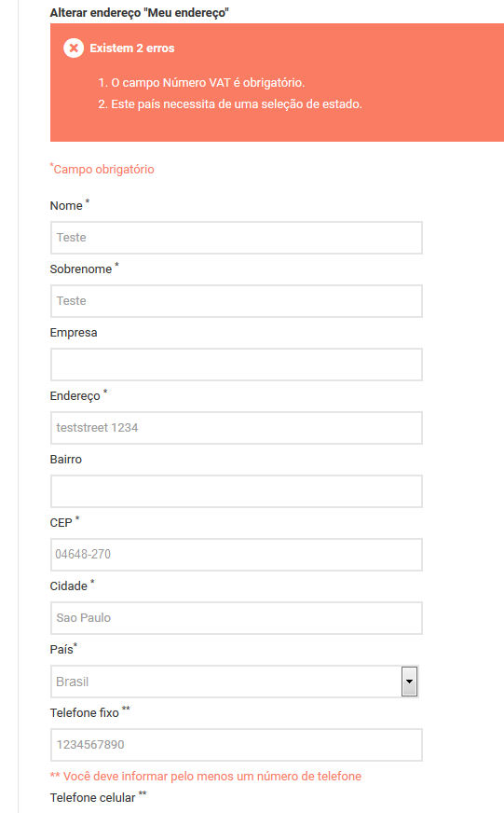
Task: Click the 'Campo obrigatório' notice text
Action: point(102,169)
